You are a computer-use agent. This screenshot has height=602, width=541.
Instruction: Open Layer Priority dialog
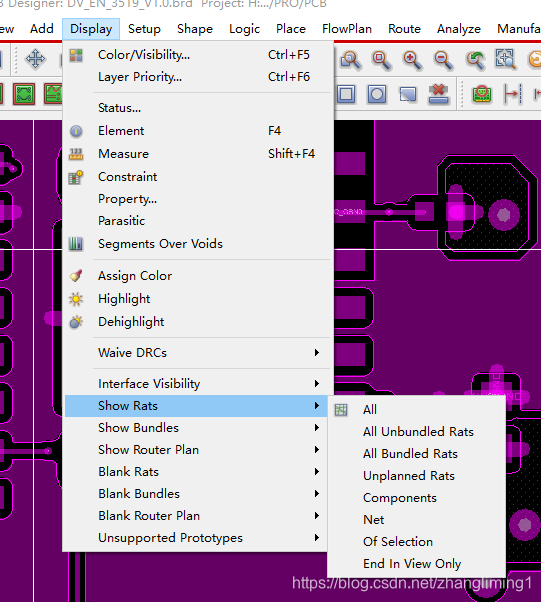point(198,77)
